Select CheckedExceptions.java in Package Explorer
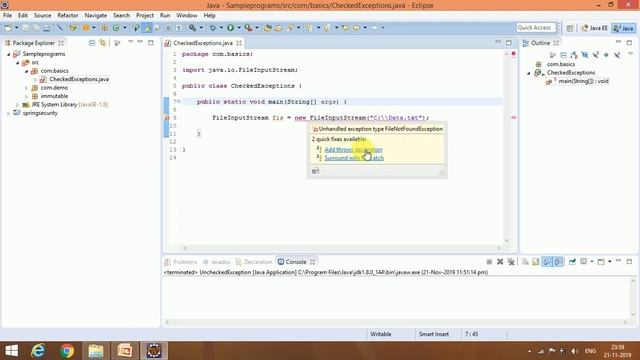 click(79, 79)
